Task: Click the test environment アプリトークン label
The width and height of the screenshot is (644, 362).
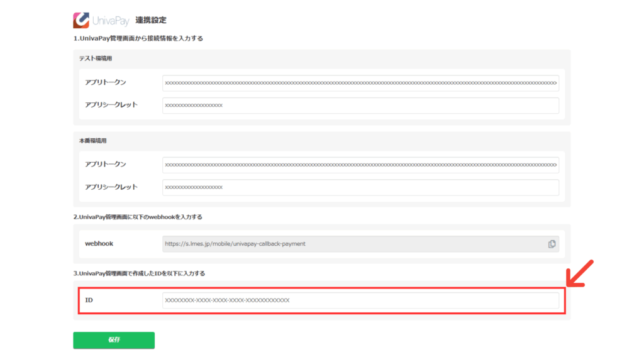Action: tap(106, 83)
